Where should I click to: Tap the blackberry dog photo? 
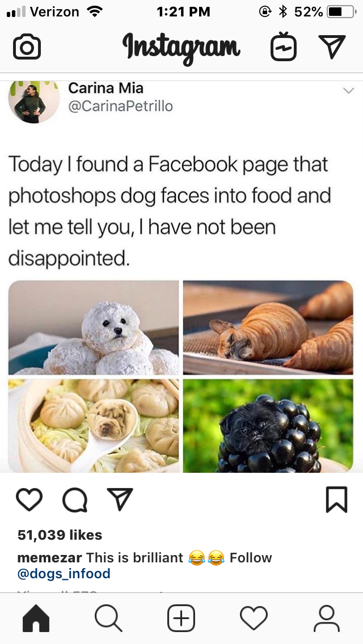[x=268, y=426]
